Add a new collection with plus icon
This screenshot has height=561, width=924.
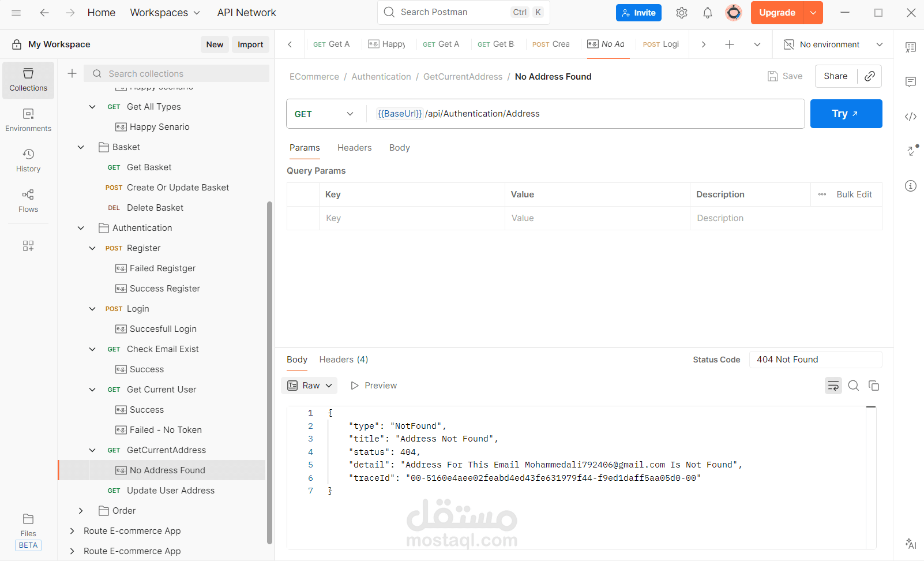(72, 73)
